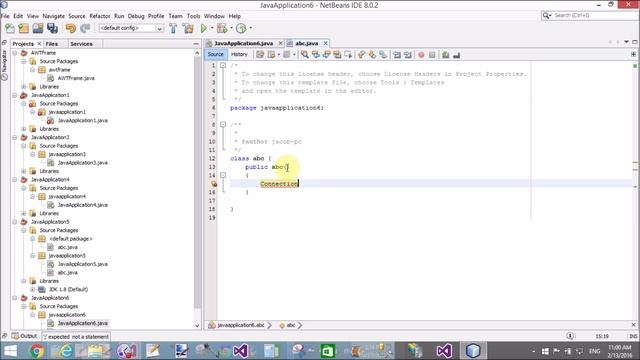The width and height of the screenshot is (640, 360).
Task: Switch to the Files tab
Action: [51, 44]
